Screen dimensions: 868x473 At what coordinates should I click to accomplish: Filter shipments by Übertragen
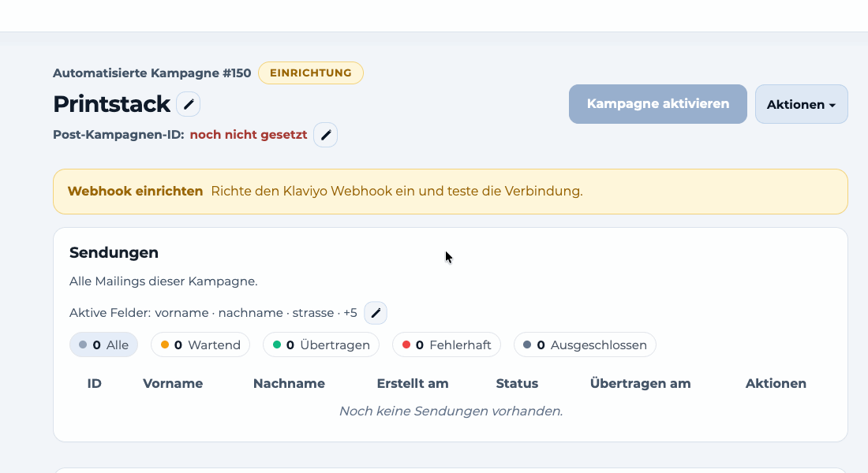321,345
